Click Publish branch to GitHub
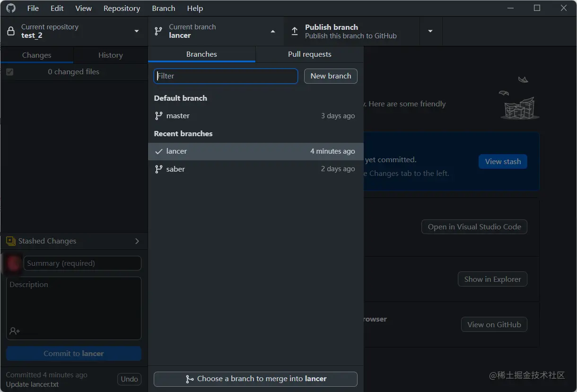 coord(352,31)
